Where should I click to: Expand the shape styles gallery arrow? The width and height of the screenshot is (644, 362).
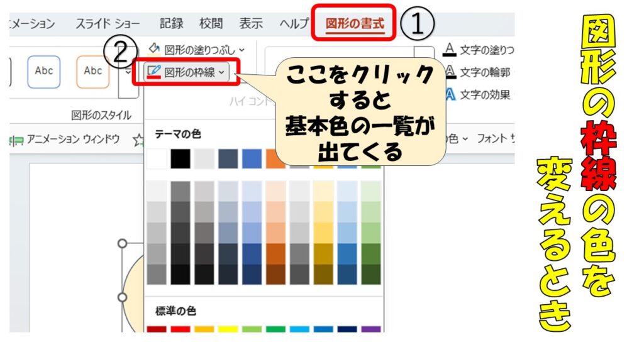[128, 72]
